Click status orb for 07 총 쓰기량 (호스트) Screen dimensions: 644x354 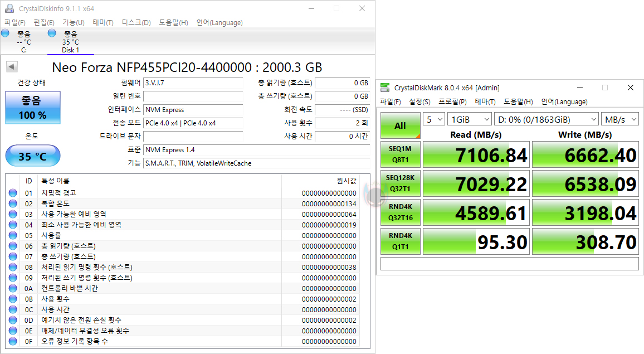pos(13,256)
